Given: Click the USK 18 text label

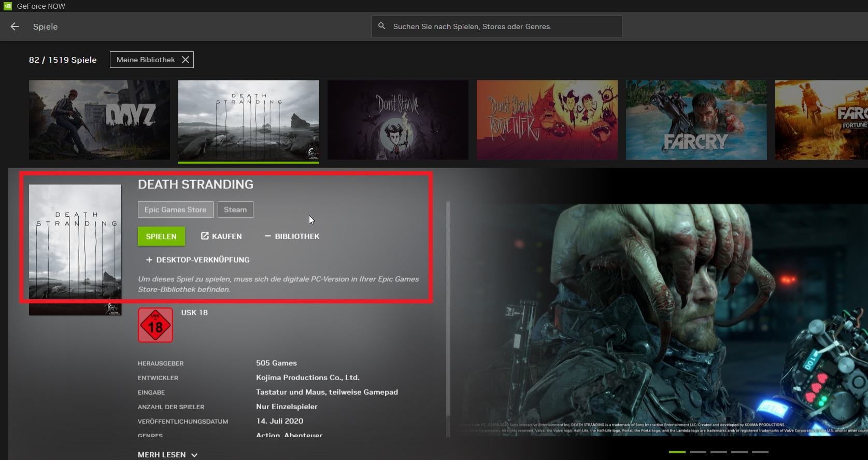Looking at the screenshot, I should pyautogui.click(x=194, y=312).
